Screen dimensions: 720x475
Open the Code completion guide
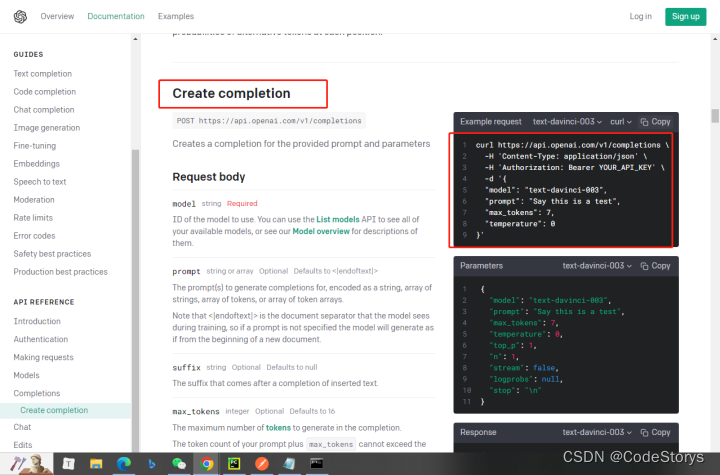[45, 91]
